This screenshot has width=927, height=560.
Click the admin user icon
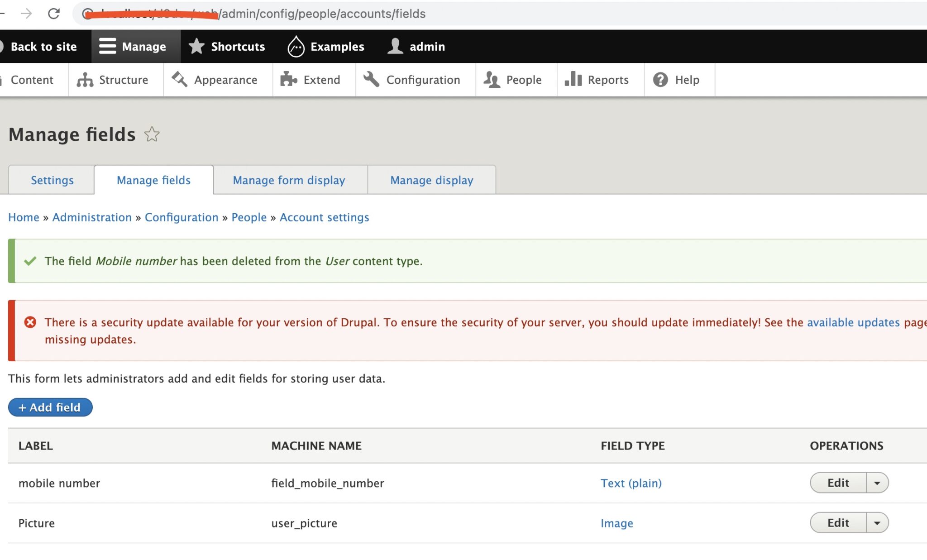click(395, 46)
